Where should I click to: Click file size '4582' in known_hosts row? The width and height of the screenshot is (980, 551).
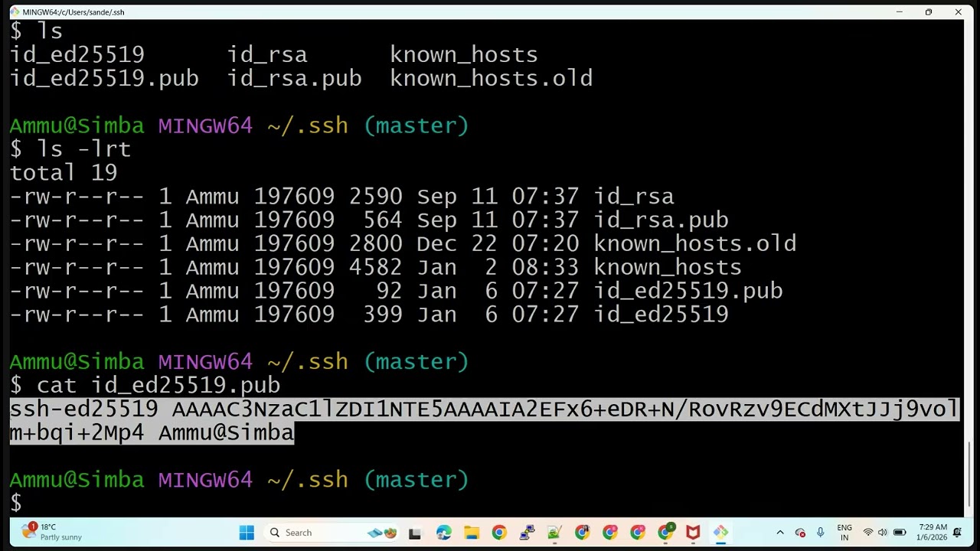tap(375, 268)
